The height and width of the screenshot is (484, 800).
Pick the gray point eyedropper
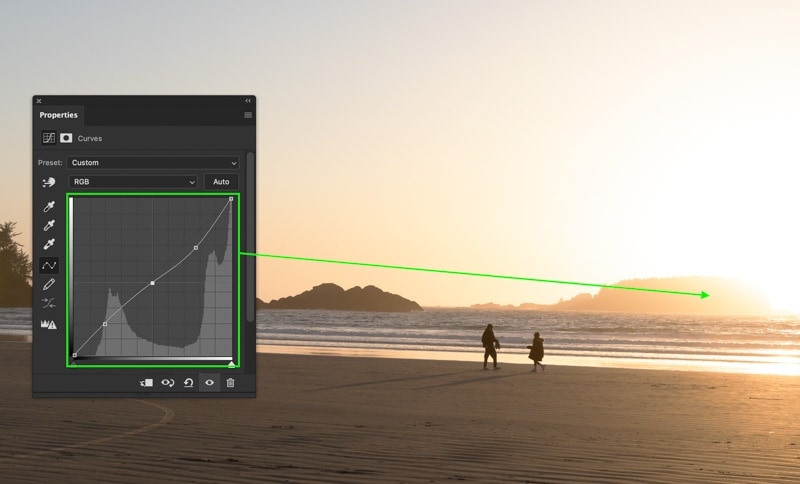pyautogui.click(x=48, y=225)
